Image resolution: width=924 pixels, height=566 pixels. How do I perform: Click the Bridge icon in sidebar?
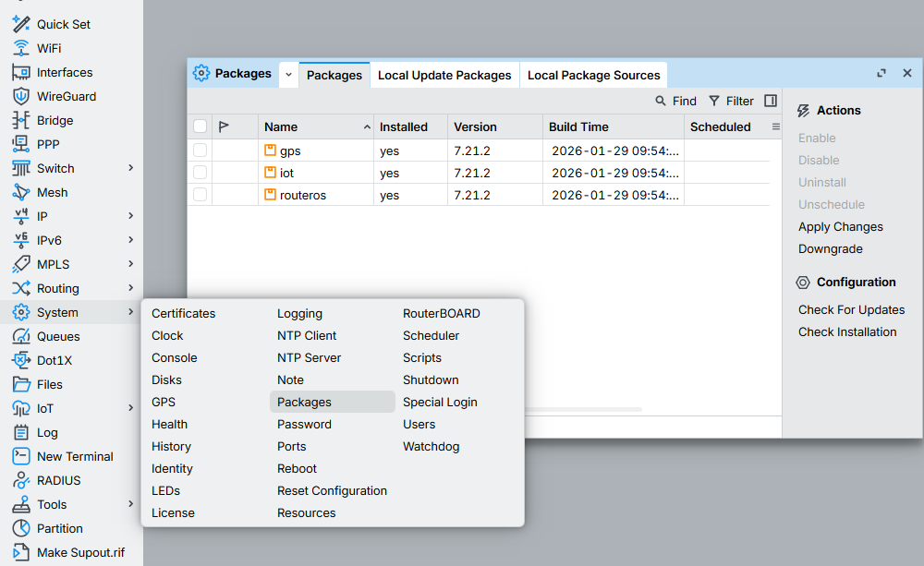pyautogui.click(x=21, y=120)
